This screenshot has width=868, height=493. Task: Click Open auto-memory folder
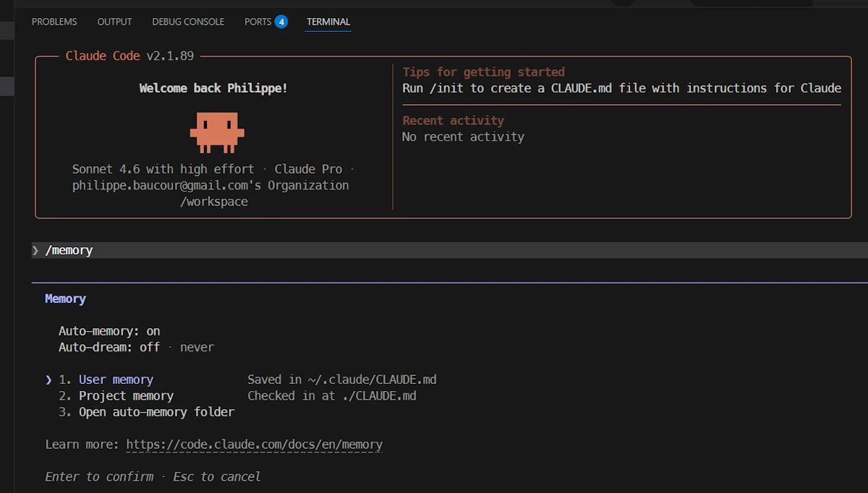pos(156,411)
